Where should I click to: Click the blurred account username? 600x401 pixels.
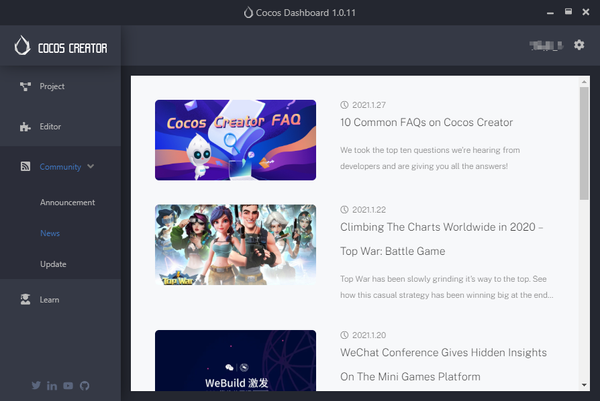[x=546, y=46]
